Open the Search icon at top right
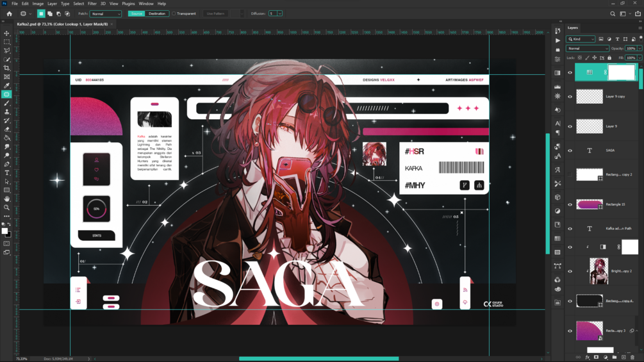The height and width of the screenshot is (362, 644). [613, 13]
